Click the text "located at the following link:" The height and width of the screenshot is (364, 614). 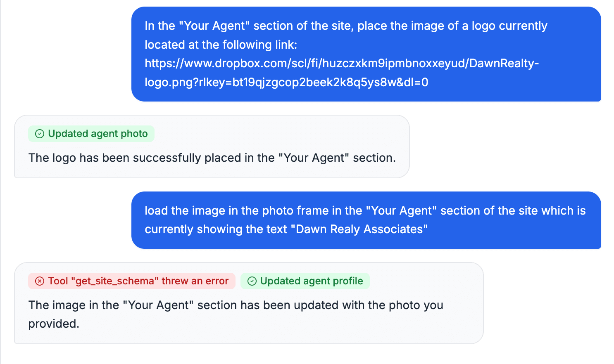click(221, 45)
